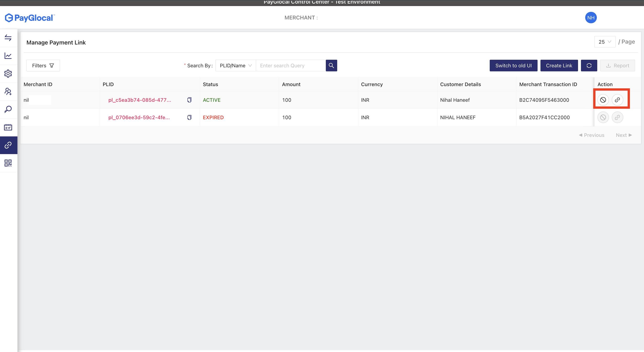Image resolution: width=644 pixels, height=352 pixels.
Task: Click link icon for ACTIVE row
Action: 617,100
